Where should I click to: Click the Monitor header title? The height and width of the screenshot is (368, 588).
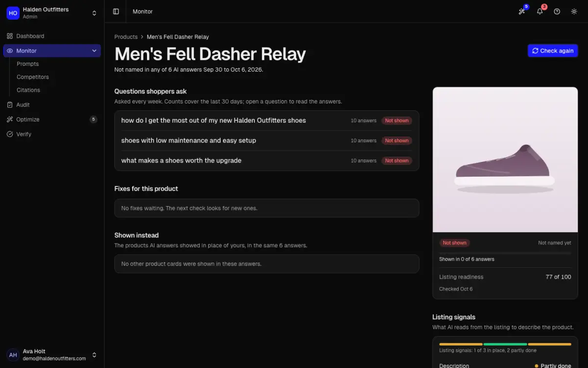[143, 11]
